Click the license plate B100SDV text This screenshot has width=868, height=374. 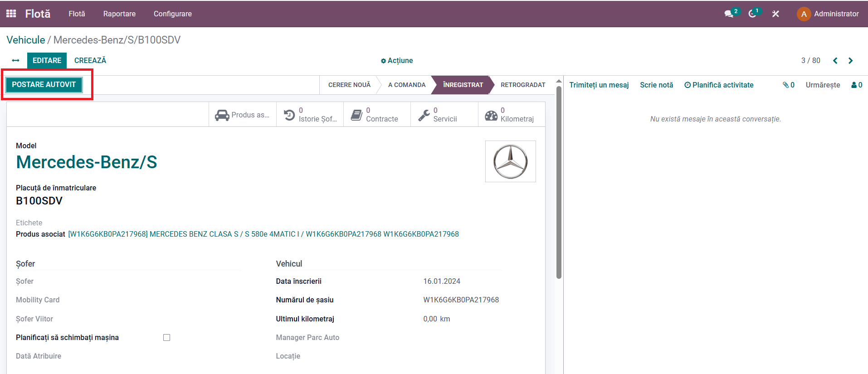pyautogui.click(x=39, y=201)
